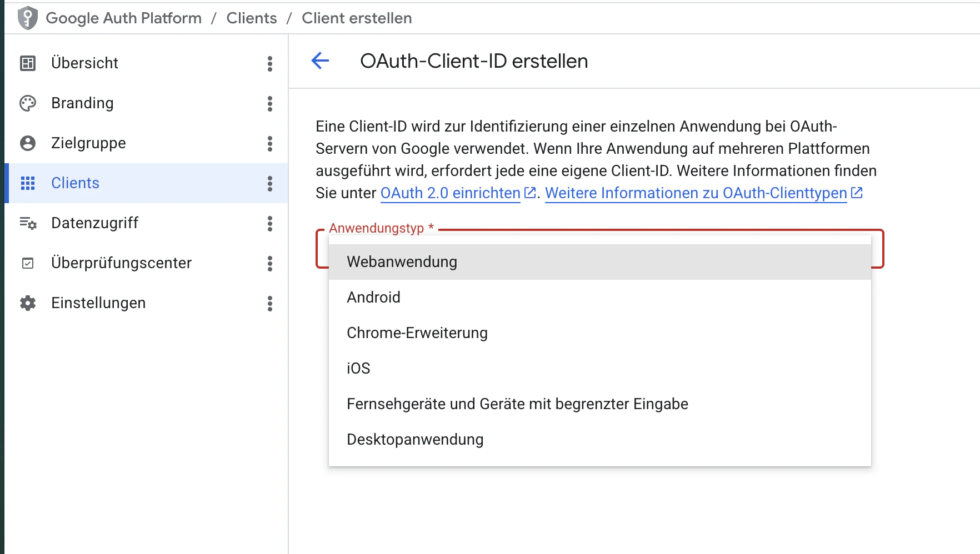Open the three-dot menu beside Datenzugriff
The image size is (980, 554).
(x=270, y=223)
